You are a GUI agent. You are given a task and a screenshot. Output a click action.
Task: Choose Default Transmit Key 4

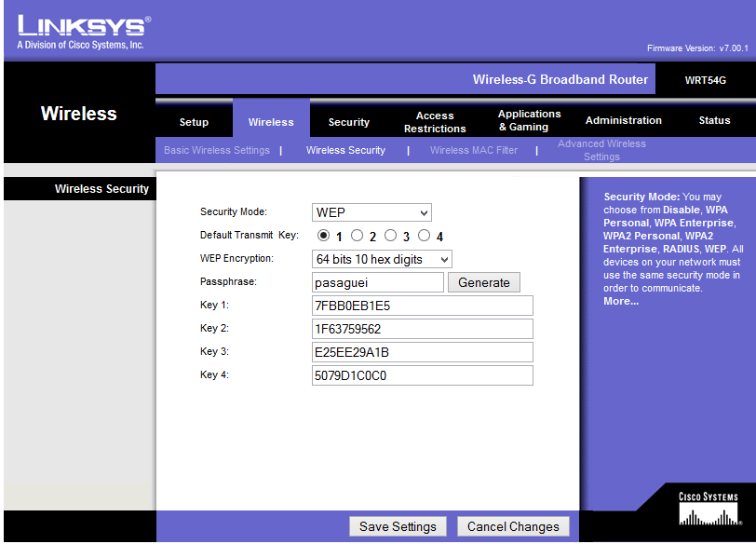point(424,236)
